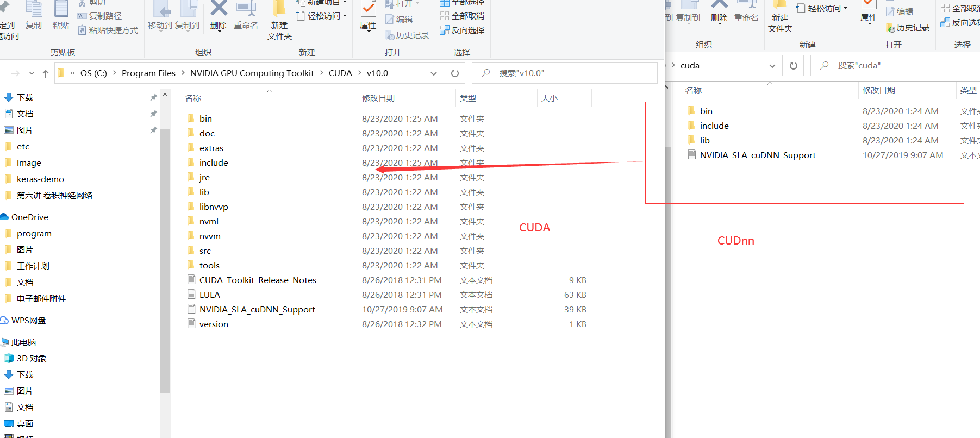Click the Up arrow in v10.0 address bar
The image size is (980, 438).
click(46, 73)
